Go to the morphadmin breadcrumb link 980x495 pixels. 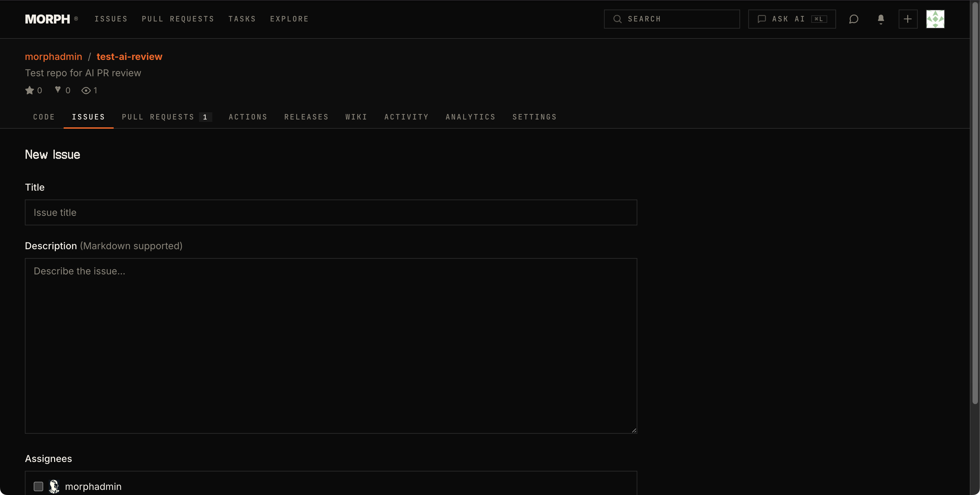click(53, 56)
